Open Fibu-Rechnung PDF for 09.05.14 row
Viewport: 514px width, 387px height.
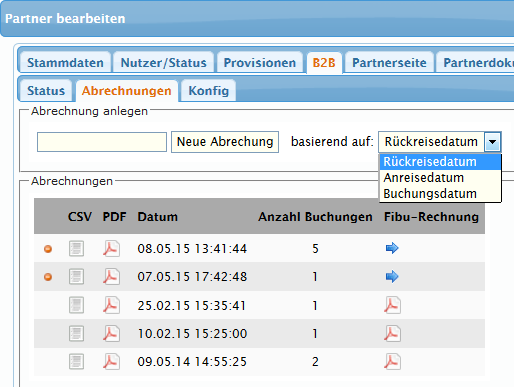coord(392,362)
